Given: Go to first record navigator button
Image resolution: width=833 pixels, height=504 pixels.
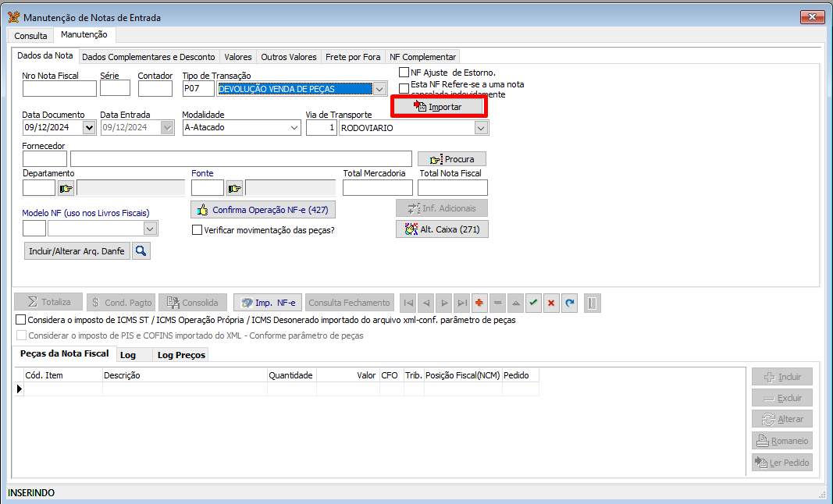Looking at the screenshot, I should point(408,303).
